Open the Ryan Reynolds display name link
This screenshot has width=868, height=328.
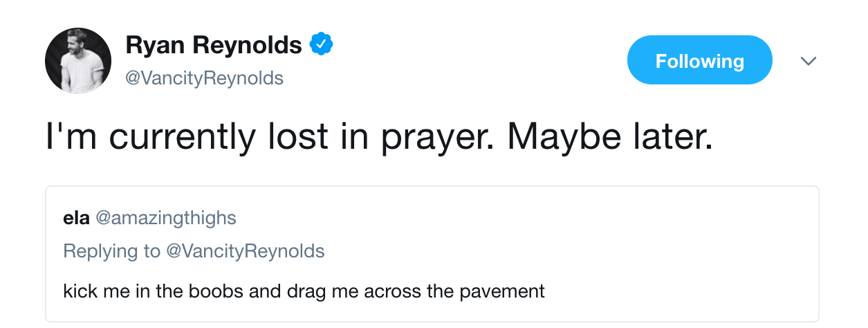click(214, 45)
